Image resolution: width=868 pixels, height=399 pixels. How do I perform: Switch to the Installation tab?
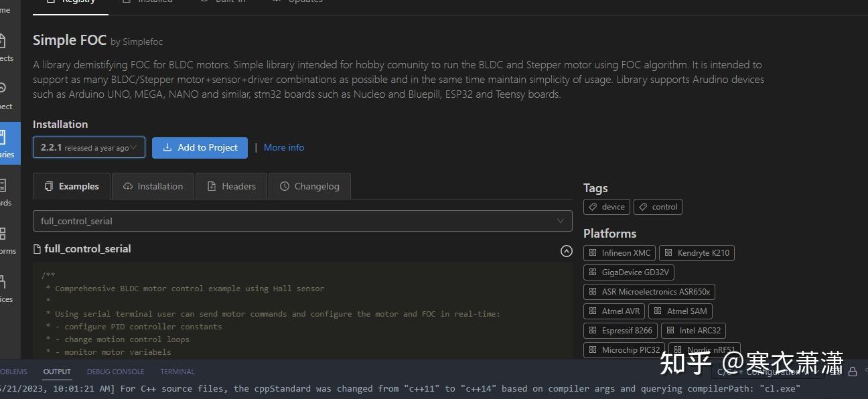(153, 186)
